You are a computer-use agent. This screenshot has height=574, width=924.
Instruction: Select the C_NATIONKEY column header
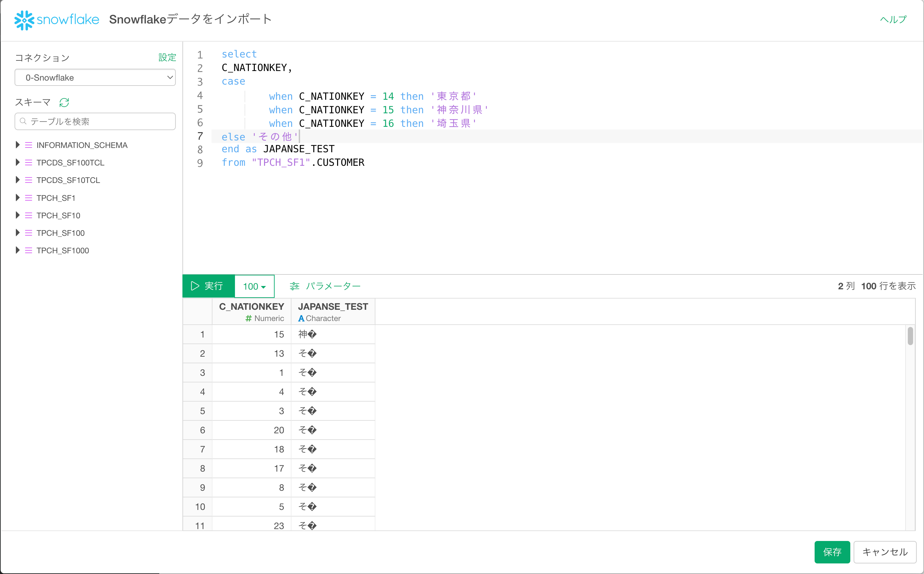coord(251,312)
